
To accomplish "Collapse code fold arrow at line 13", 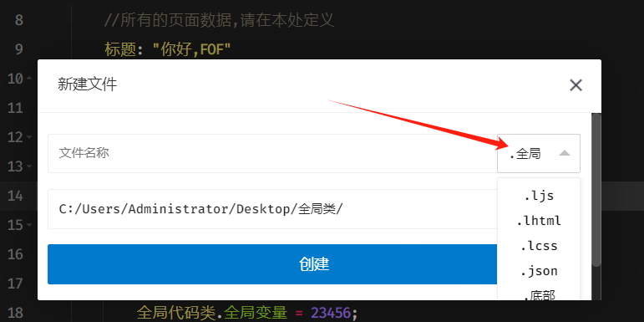I will 28,166.
